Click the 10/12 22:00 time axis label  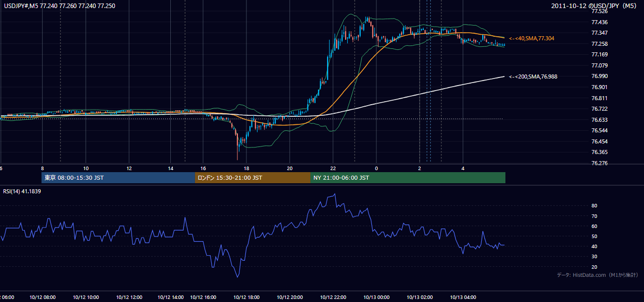click(x=333, y=297)
